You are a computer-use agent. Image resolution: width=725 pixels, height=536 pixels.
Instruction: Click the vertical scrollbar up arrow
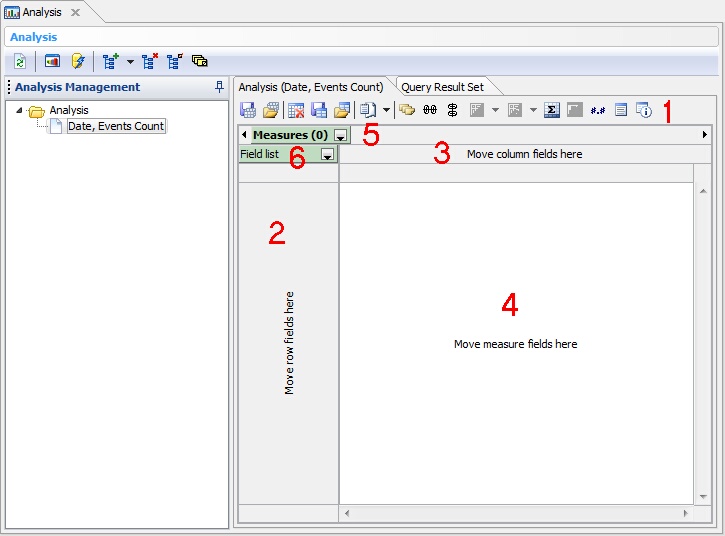pyautogui.click(x=703, y=191)
